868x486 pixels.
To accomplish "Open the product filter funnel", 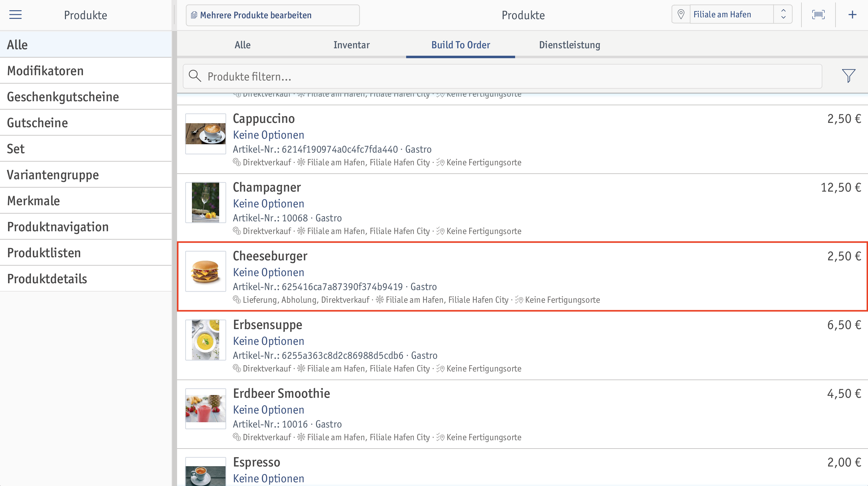I will 848,76.
